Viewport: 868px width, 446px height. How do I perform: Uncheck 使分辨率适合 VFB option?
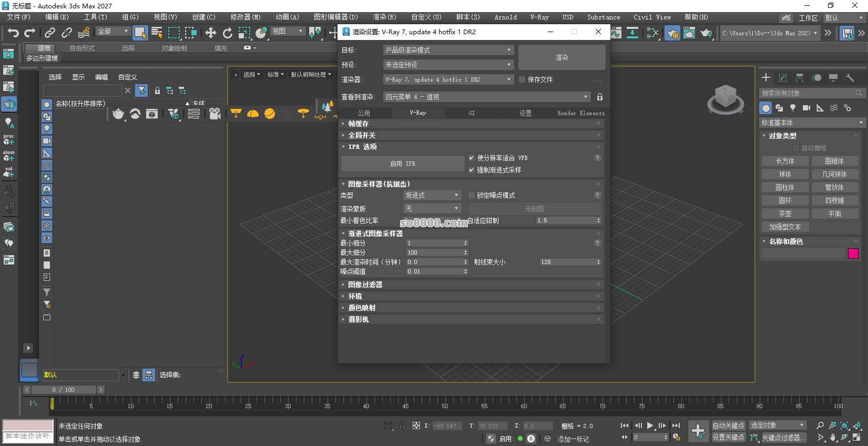(x=472, y=158)
